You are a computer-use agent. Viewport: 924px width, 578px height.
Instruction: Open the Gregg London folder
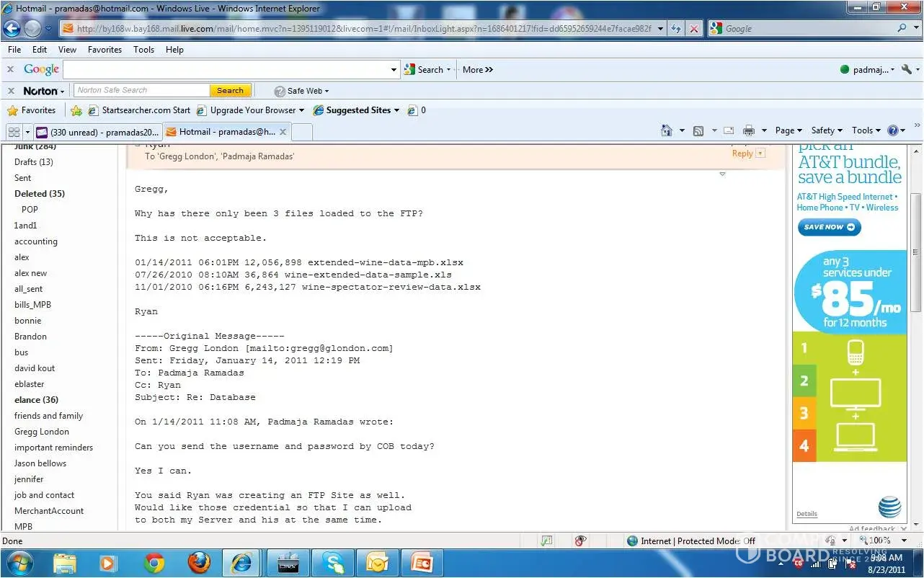click(x=42, y=432)
